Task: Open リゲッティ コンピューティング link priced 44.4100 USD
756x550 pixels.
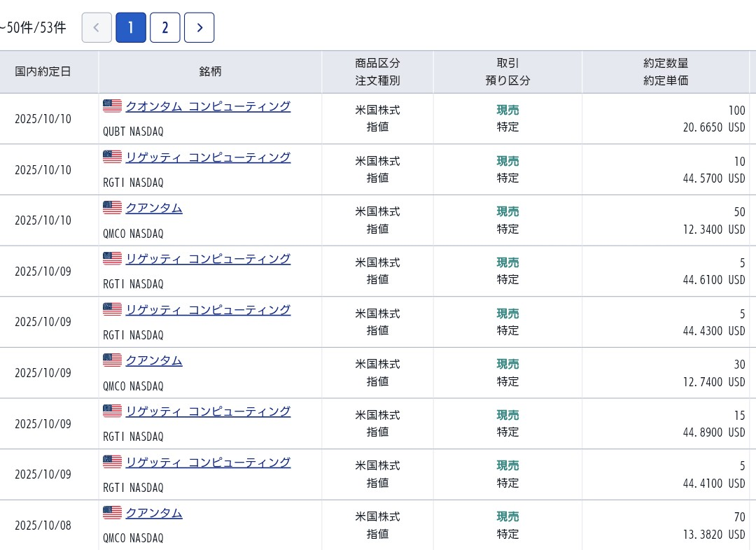Action: click(x=208, y=463)
